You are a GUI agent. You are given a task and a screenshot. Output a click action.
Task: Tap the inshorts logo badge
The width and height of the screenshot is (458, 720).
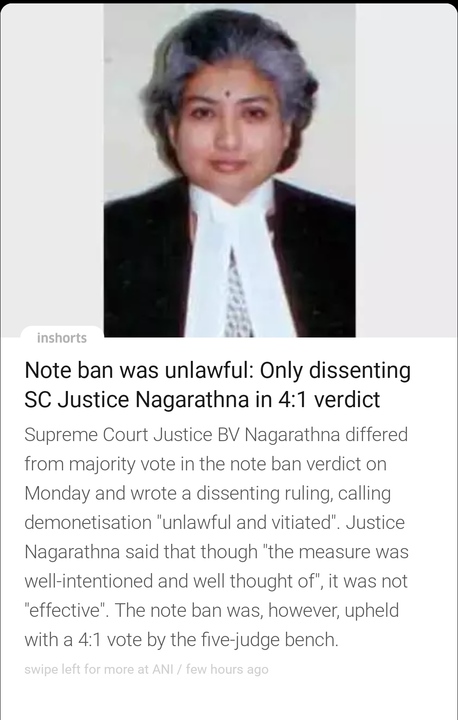coord(62,338)
